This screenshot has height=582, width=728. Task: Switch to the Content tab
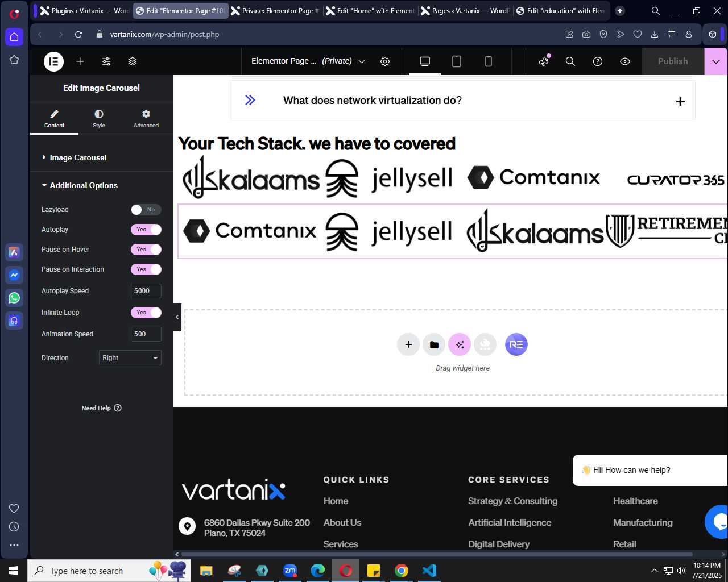coord(54,118)
